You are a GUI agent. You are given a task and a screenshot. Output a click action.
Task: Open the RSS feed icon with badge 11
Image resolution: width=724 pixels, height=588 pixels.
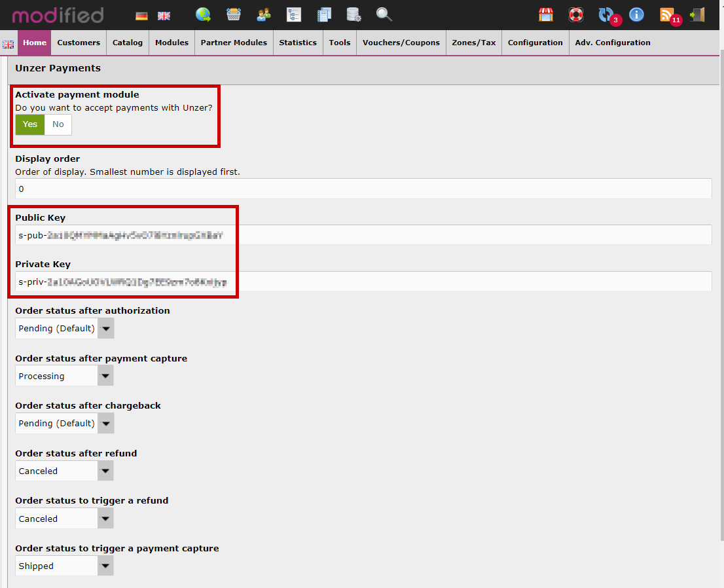point(670,16)
